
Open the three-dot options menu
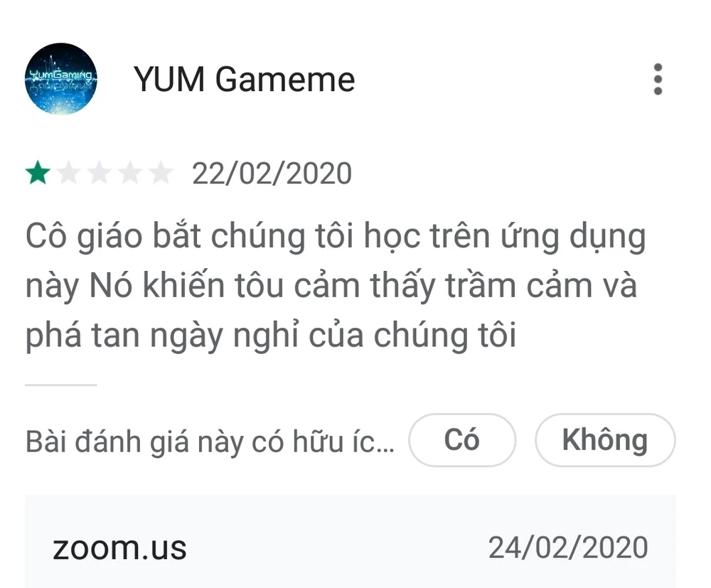point(658,80)
